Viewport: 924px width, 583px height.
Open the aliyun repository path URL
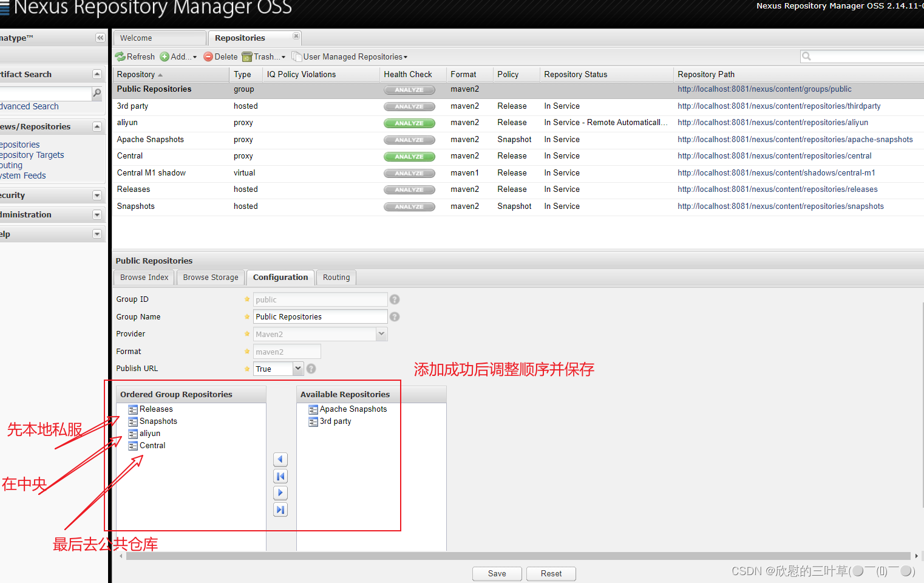(773, 123)
